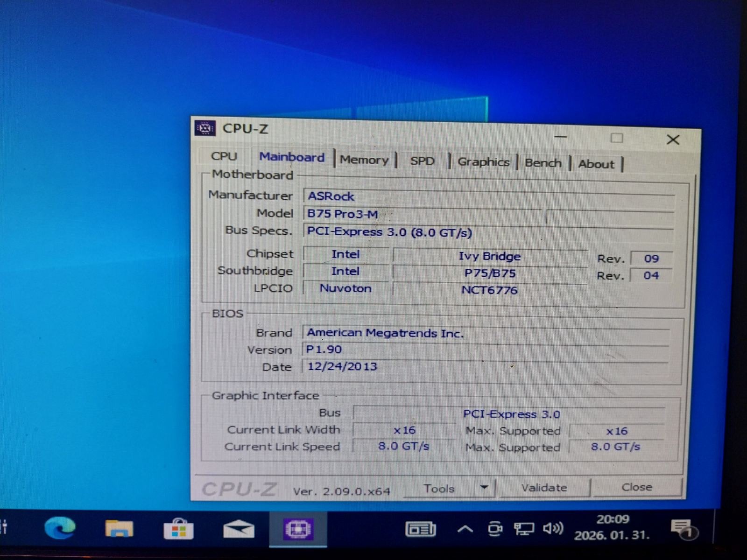747x560 pixels.
Task: Click the Close button in CPU-Z
Action: coord(637,487)
